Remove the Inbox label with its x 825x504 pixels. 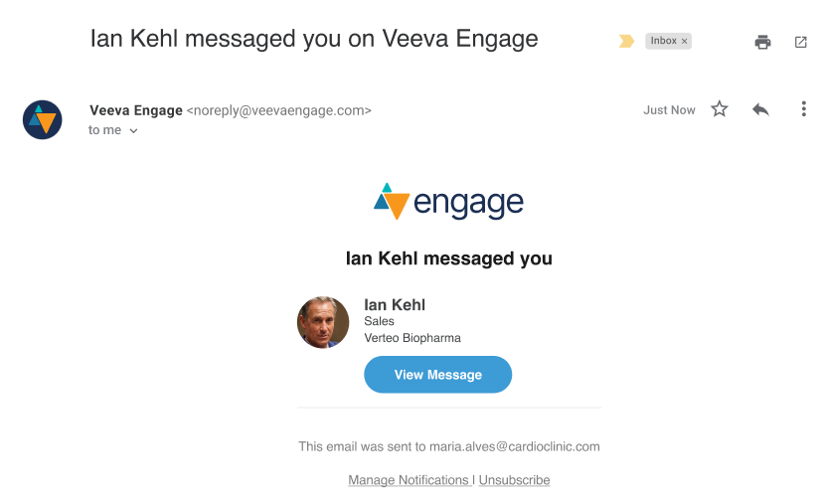coord(684,41)
